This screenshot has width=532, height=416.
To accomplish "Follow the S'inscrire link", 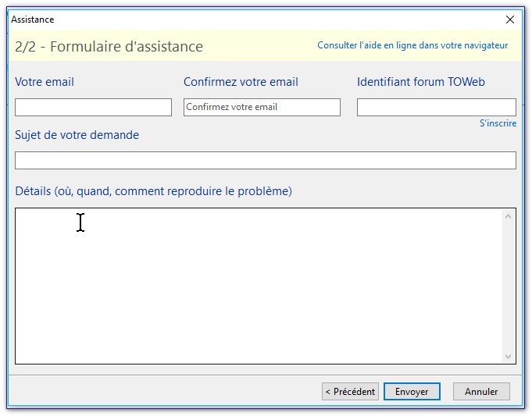I will pyautogui.click(x=498, y=123).
